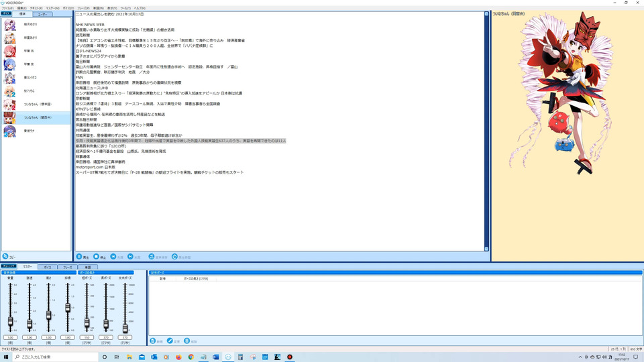Image resolution: width=644 pixels, height=362 pixels.
Task: Open the Windows Start menu
Action: click(6, 357)
